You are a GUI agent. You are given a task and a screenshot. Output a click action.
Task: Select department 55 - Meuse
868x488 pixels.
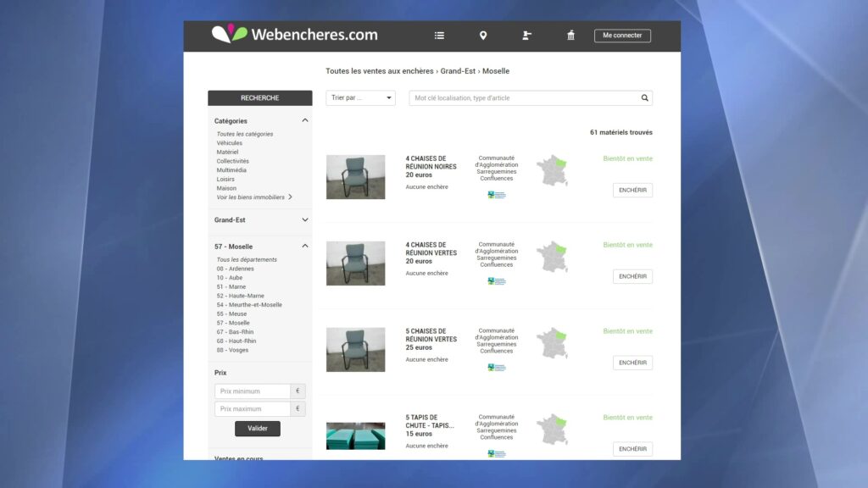coord(231,313)
